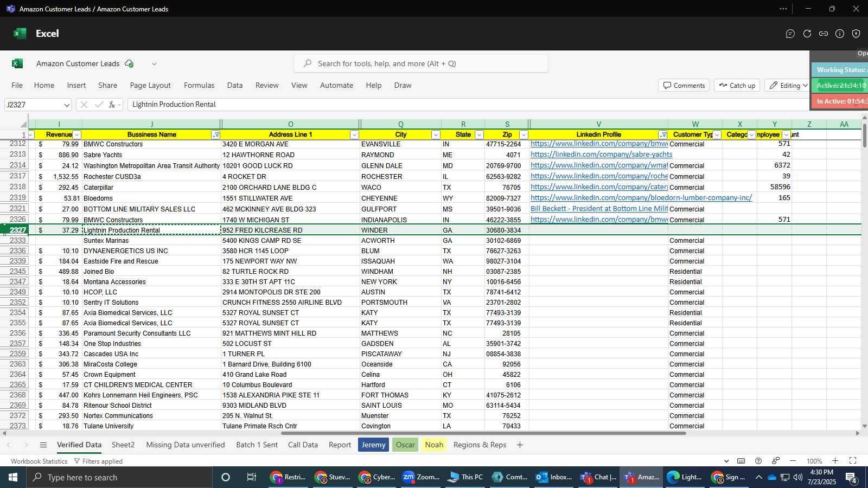The width and height of the screenshot is (868, 488).
Task: Switch to Oscar sheet tab
Action: [x=405, y=445]
